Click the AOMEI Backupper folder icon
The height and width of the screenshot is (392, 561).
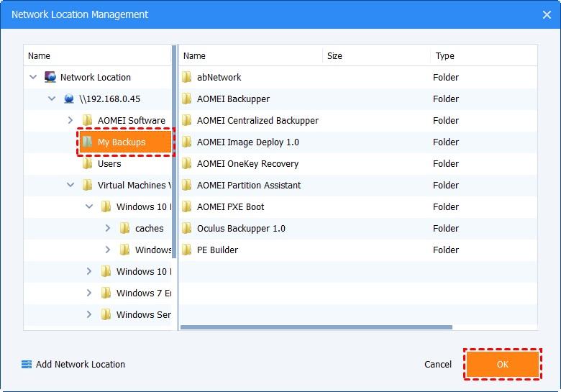click(187, 99)
